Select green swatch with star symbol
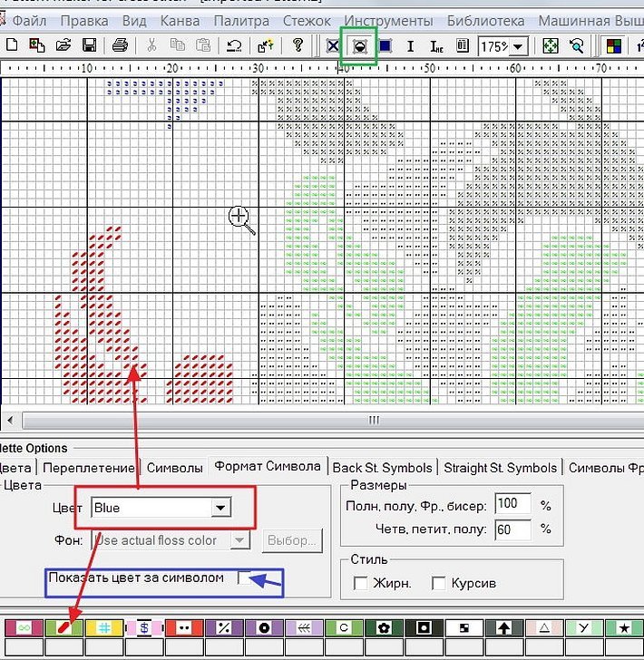644x660 pixels. pyautogui.click(x=624, y=628)
